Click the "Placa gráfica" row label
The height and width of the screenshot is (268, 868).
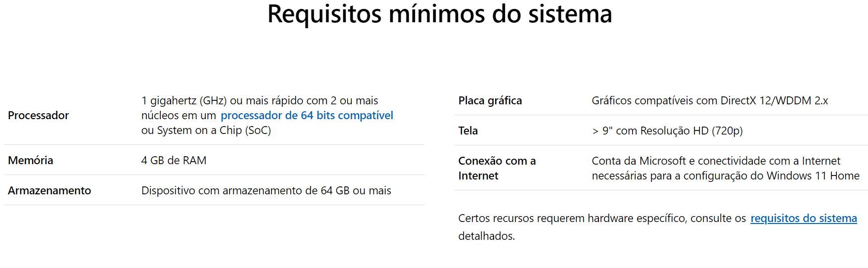point(490,101)
